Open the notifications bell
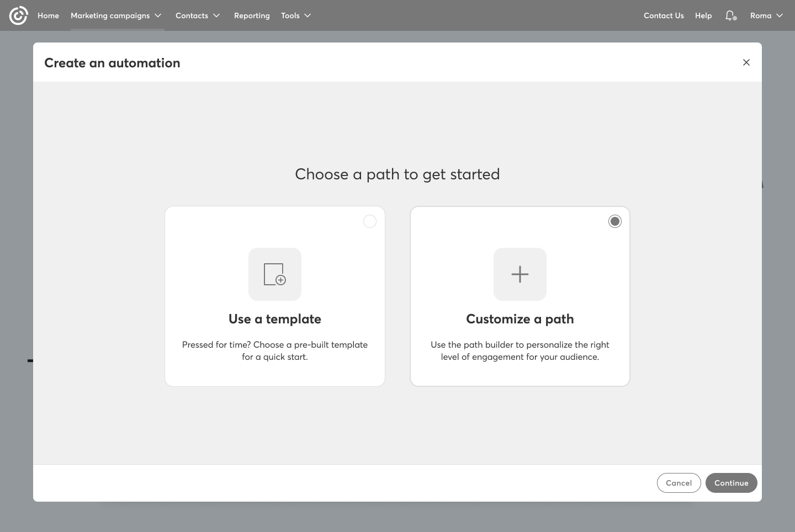Screen dimensions: 795x532 click(x=730, y=15)
